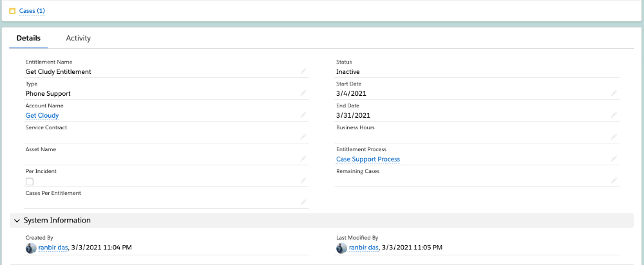Edit the Entitlement Process pencil icon
644x265 pixels.
pyautogui.click(x=614, y=158)
